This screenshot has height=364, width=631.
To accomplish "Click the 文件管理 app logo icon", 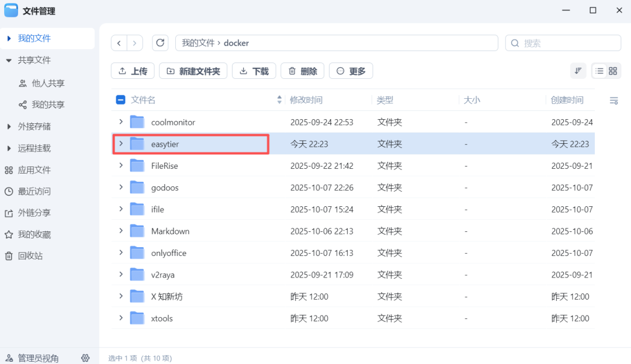I will click(11, 10).
